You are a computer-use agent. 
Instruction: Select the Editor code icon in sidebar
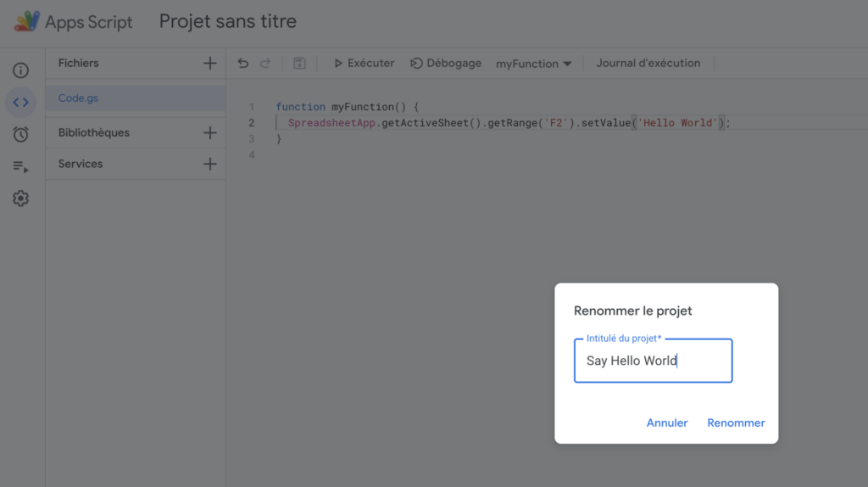[20, 103]
